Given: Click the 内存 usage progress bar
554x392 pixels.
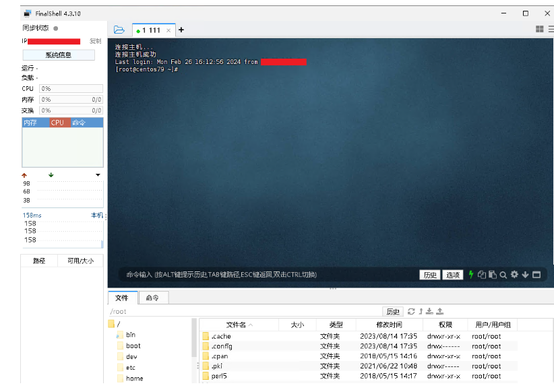Looking at the screenshot, I should 71,100.
